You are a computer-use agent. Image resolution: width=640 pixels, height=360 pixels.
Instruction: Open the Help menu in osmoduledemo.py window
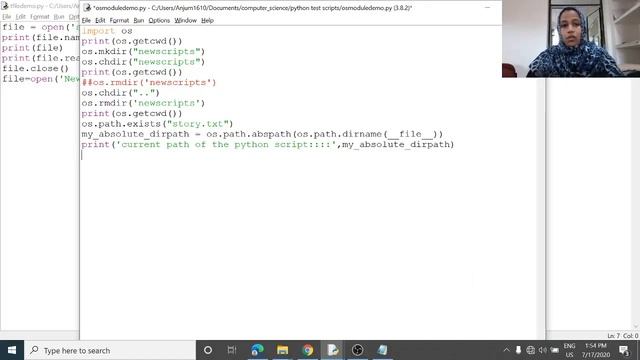[207, 20]
